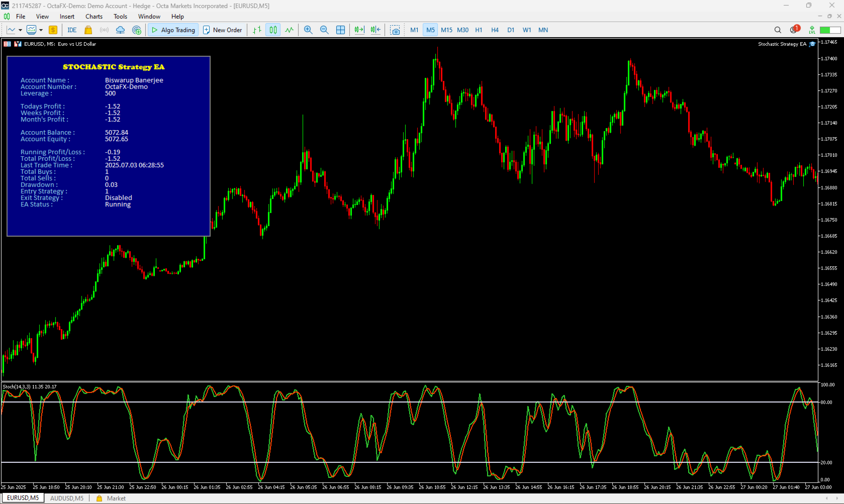Click the green candles icon beside File

pos(7,17)
